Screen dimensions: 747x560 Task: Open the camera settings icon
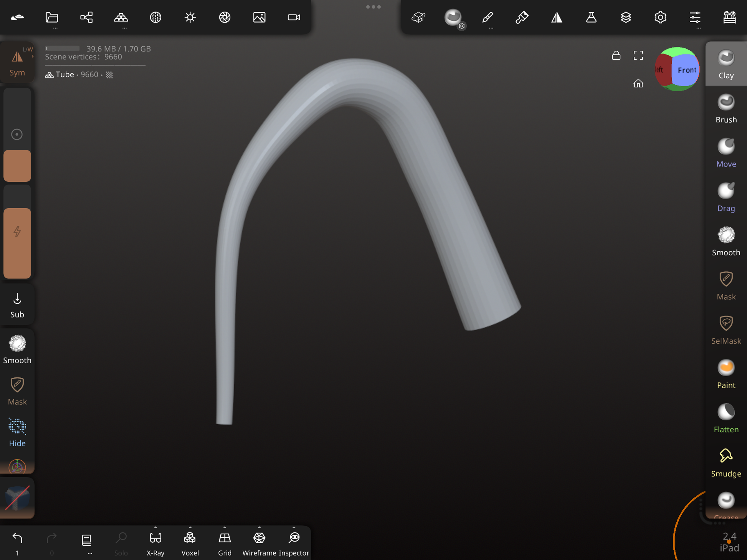tap(294, 17)
